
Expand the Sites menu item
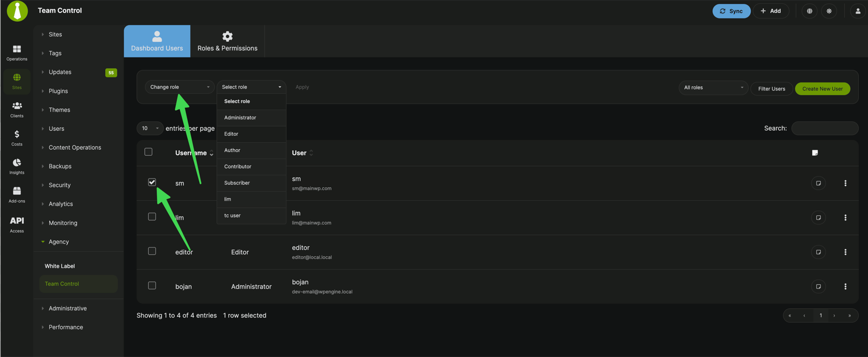coord(55,34)
